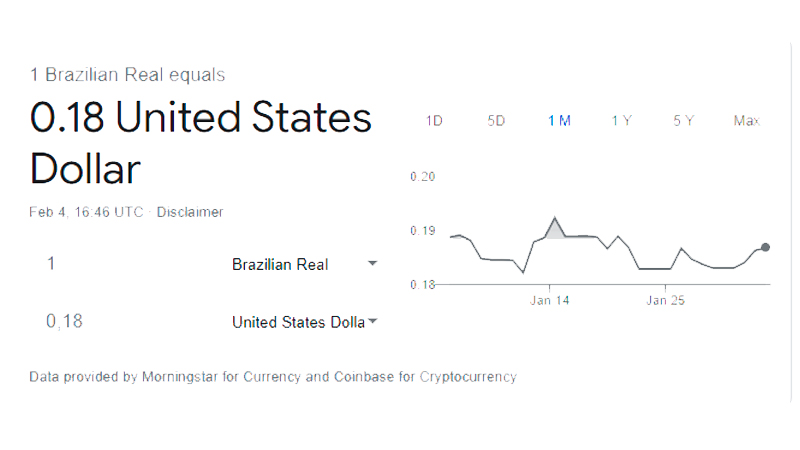Click the 0.20 y-axis label
The width and height of the screenshot is (800, 450).
422,177
